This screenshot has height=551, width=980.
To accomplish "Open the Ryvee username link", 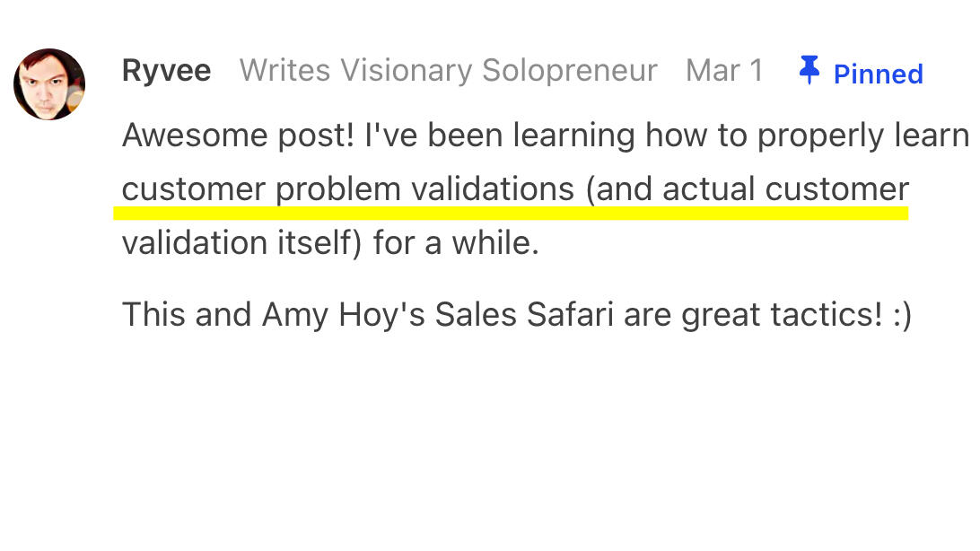I will [x=166, y=71].
